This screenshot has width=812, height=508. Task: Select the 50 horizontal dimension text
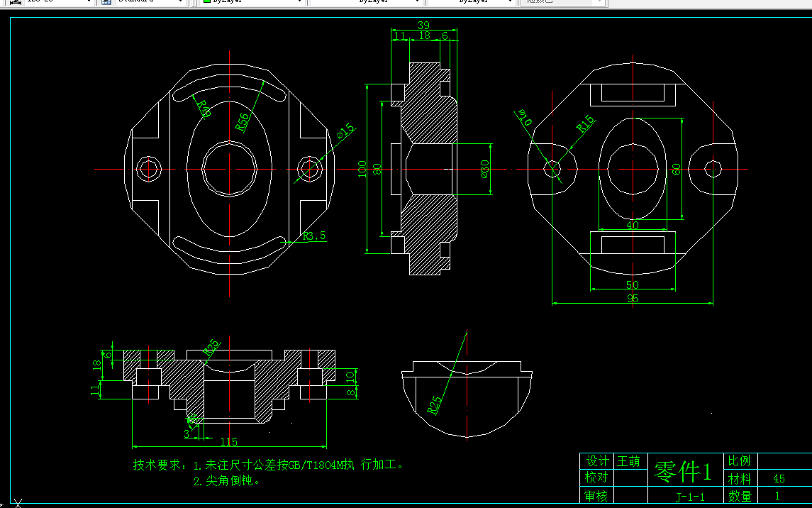(633, 285)
